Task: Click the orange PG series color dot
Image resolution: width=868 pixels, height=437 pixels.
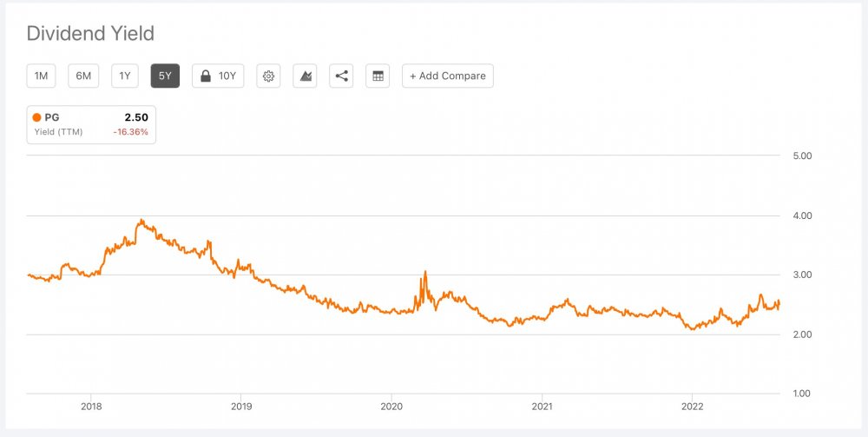Action: coord(36,117)
